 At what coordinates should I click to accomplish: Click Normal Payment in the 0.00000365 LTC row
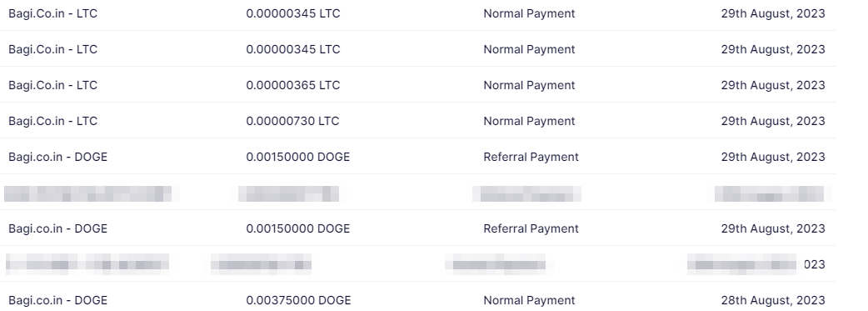[529, 85]
